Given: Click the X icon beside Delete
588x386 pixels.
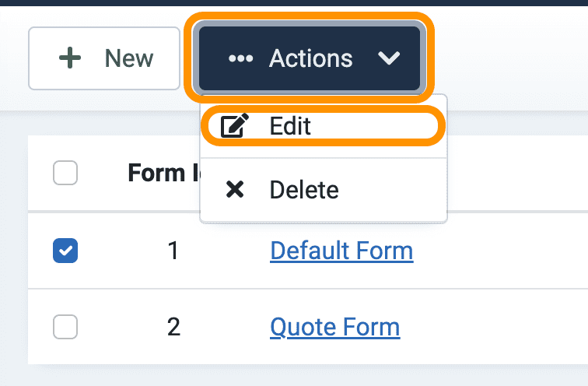Looking at the screenshot, I should [x=235, y=189].
